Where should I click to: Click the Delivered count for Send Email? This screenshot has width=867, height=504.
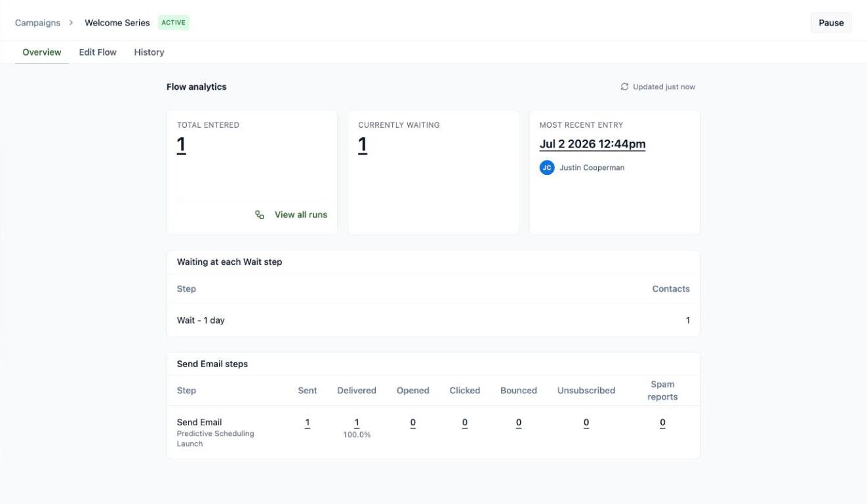tap(357, 423)
